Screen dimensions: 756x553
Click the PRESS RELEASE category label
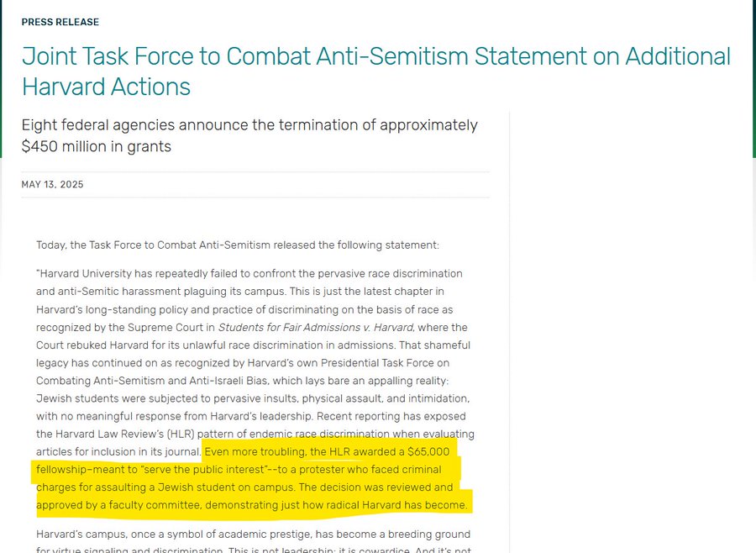[60, 22]
